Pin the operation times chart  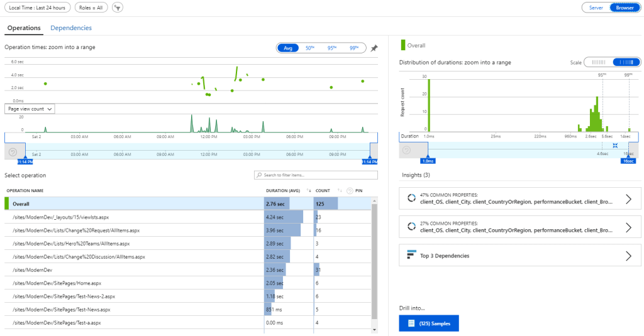point(374,48)
